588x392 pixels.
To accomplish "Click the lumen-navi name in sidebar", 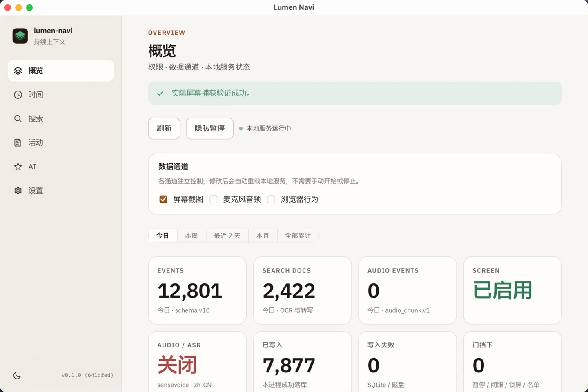I will pyautogui.click(x=53, y=31).
